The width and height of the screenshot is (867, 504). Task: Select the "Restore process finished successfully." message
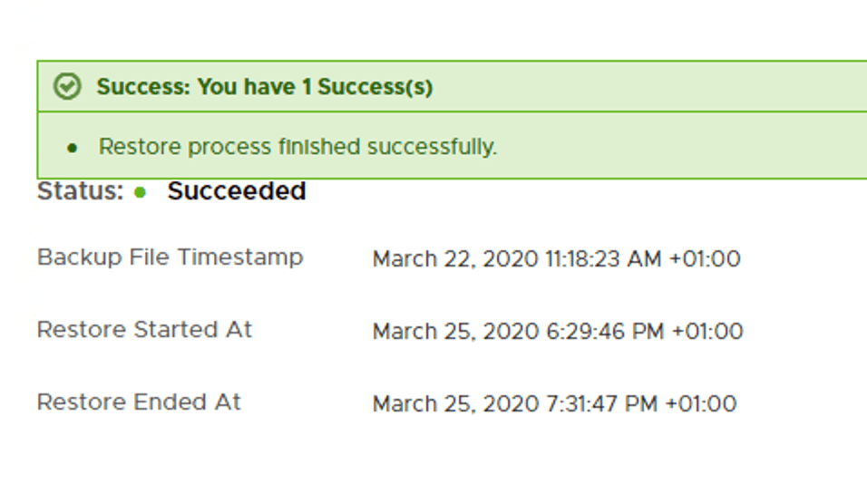(x=297, y=147)
